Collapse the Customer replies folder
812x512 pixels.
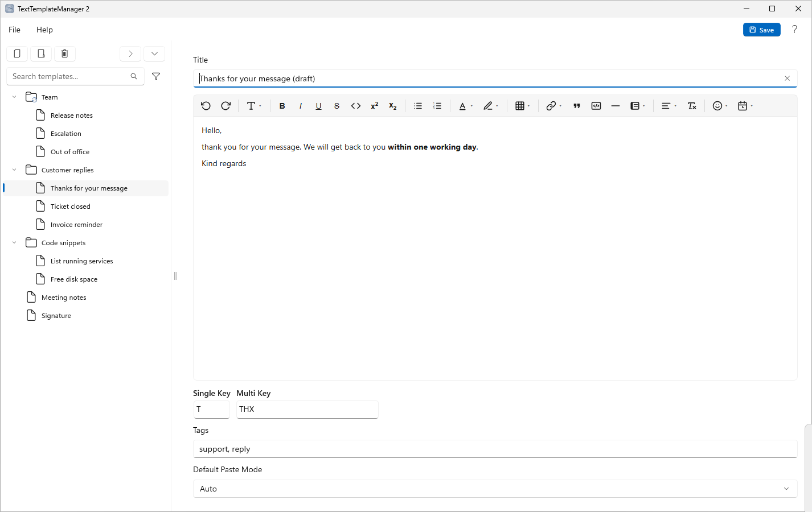click(x=14, y=170)
